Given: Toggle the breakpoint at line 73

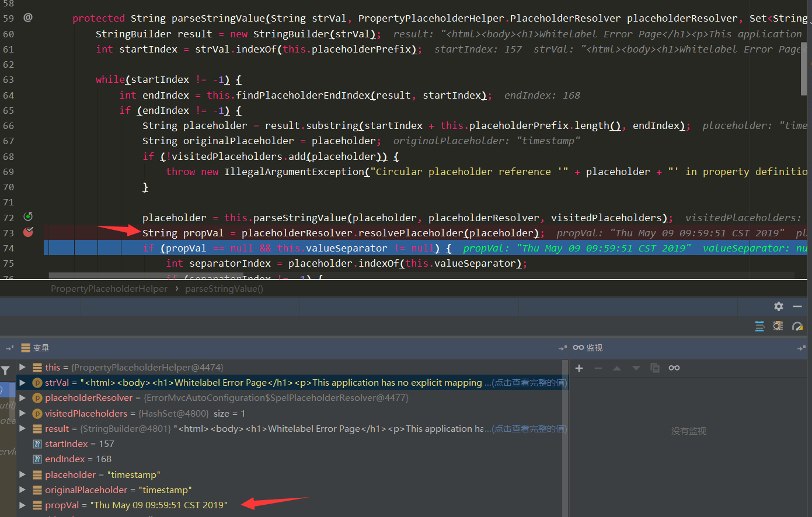Looking at the screenshot, I should tap(28, 232).
